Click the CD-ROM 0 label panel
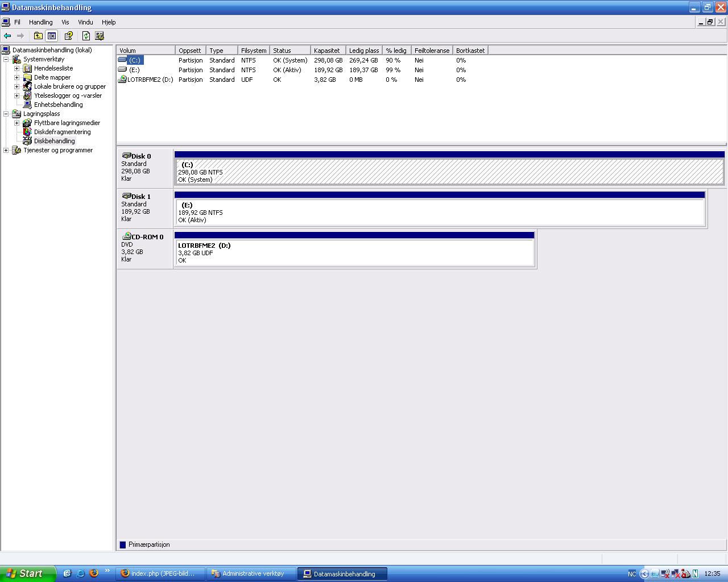The image size is (728, 582). (x=144, y=248)
